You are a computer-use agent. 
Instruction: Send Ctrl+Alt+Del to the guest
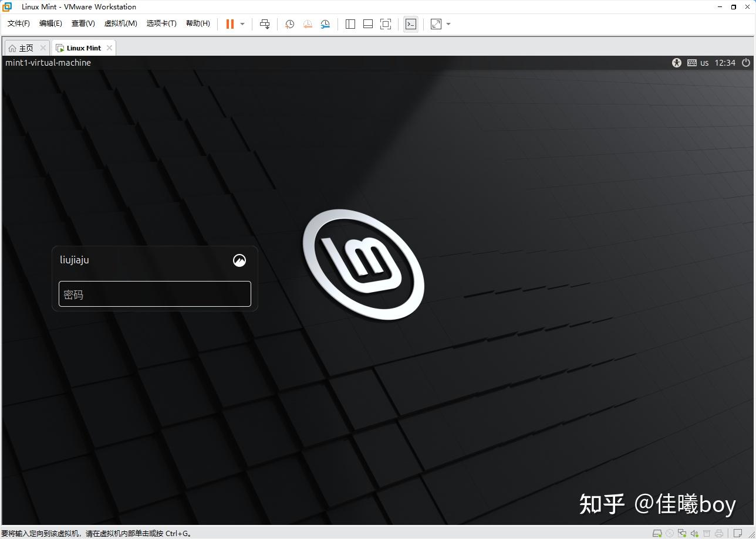point(265,24)
